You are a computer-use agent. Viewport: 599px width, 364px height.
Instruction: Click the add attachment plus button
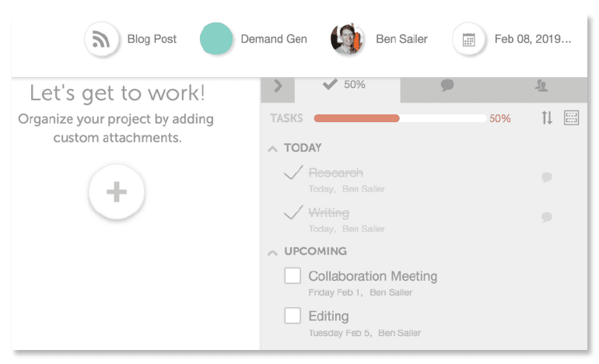point(117,192)
